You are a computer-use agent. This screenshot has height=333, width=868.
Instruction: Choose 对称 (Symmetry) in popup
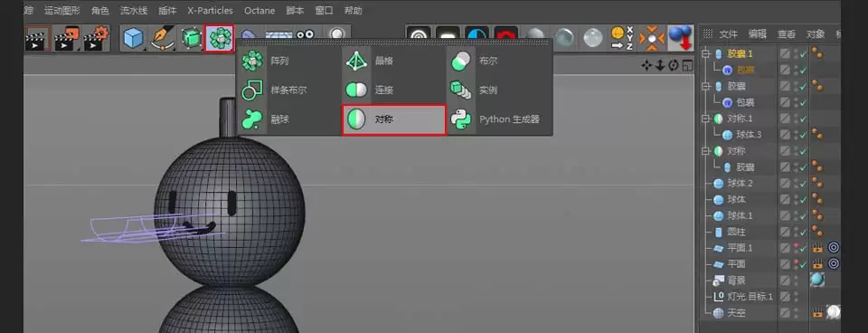click(393, 119)
